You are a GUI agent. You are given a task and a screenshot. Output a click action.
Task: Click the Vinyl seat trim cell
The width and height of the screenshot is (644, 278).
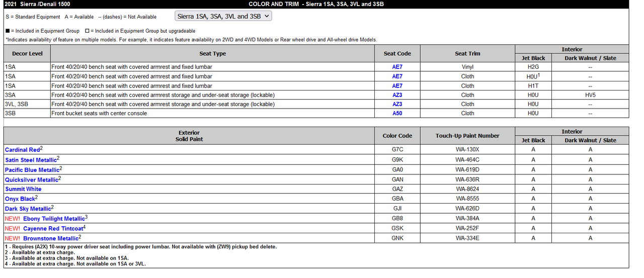(x=467, y=67)
